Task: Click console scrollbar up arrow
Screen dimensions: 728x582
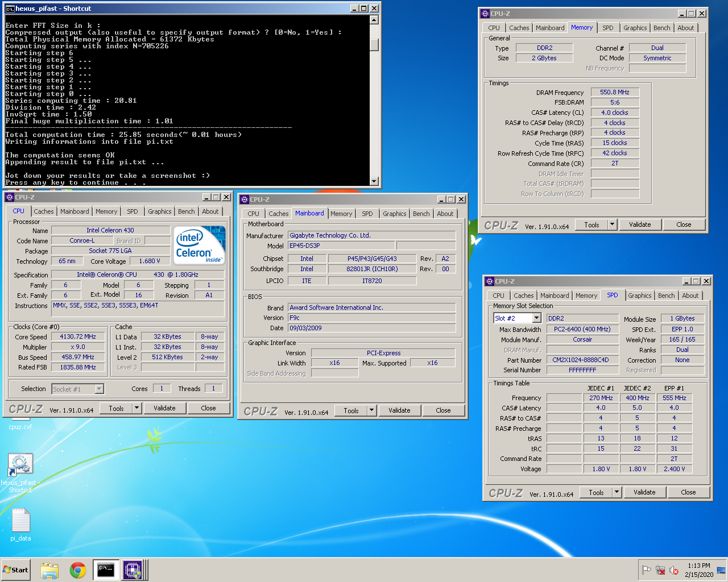Action: (x=374, y=20)
